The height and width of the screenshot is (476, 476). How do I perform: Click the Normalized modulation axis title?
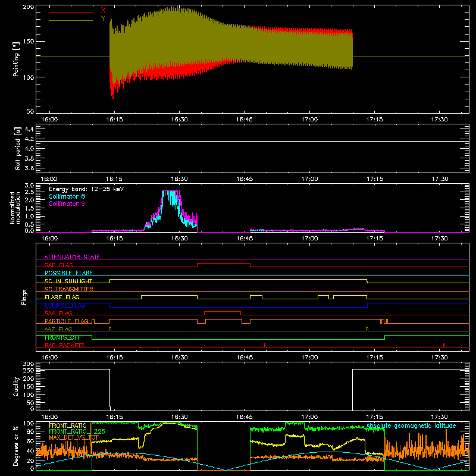(15, 208)
